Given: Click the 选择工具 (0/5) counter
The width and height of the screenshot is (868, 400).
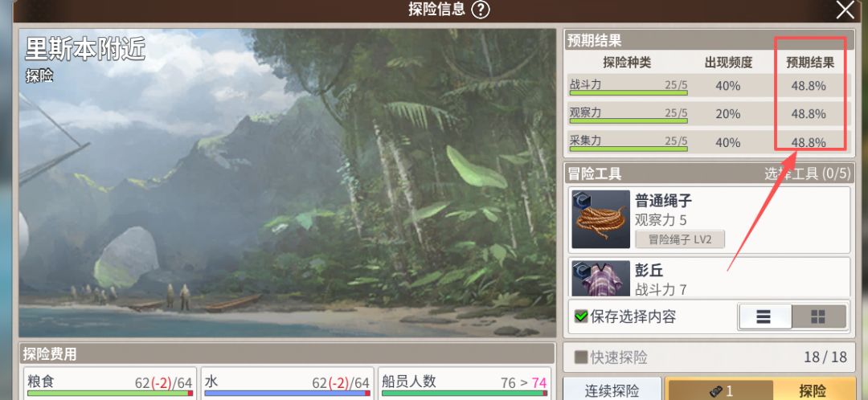Looking at the screenshot, I should [807, 173].
